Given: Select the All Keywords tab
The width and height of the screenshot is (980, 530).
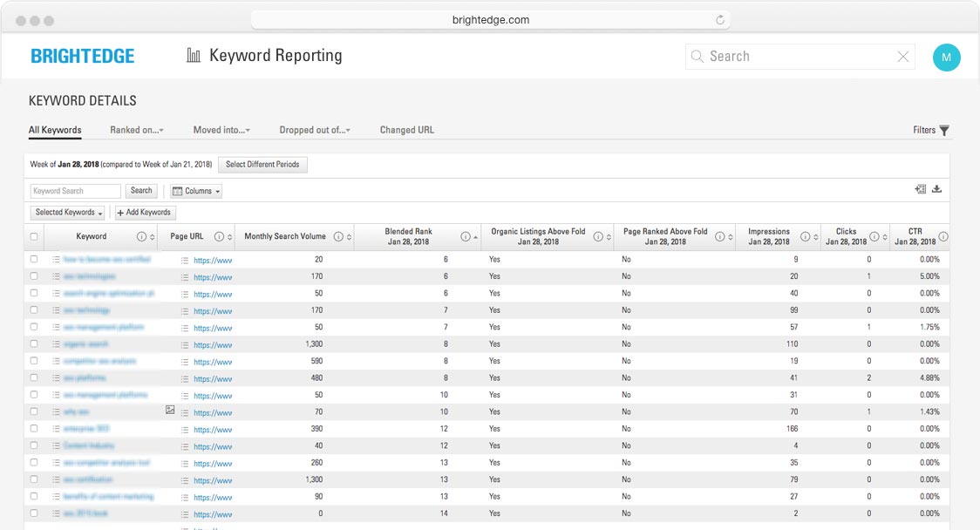Looking at the screenshot, I should pos(55,130).
